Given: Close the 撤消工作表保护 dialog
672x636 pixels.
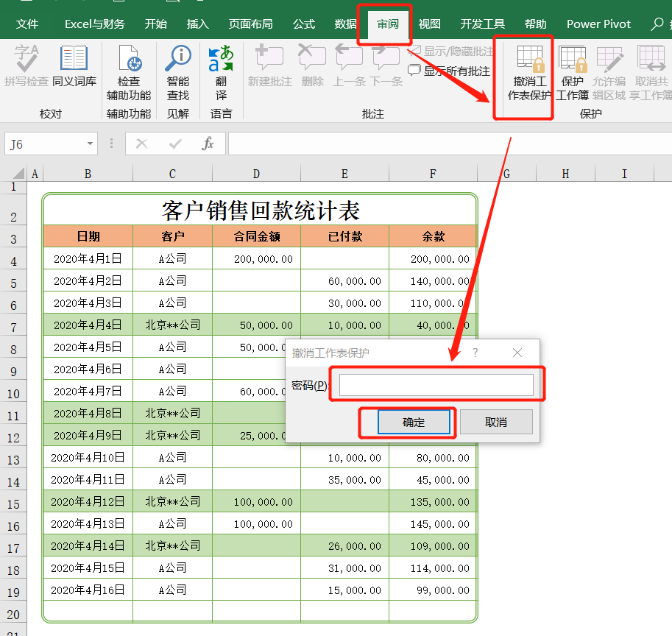Looking at the screenshot, I should click(517, 353).
